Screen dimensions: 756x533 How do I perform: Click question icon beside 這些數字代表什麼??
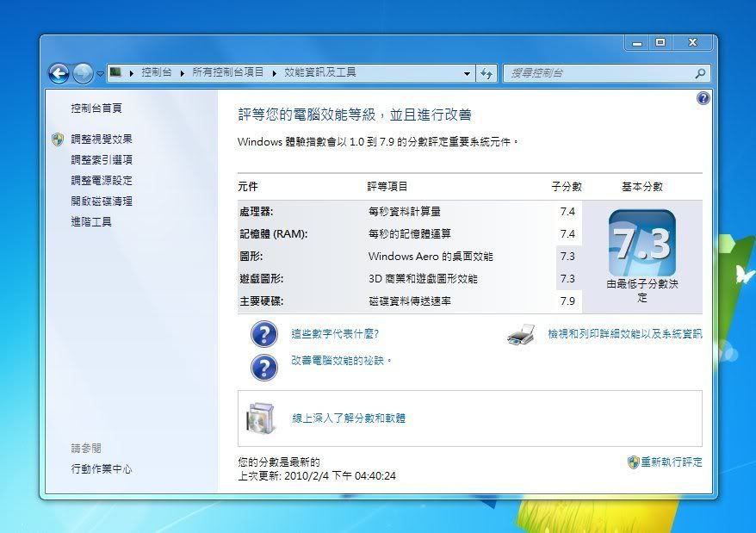click(264, 334)
